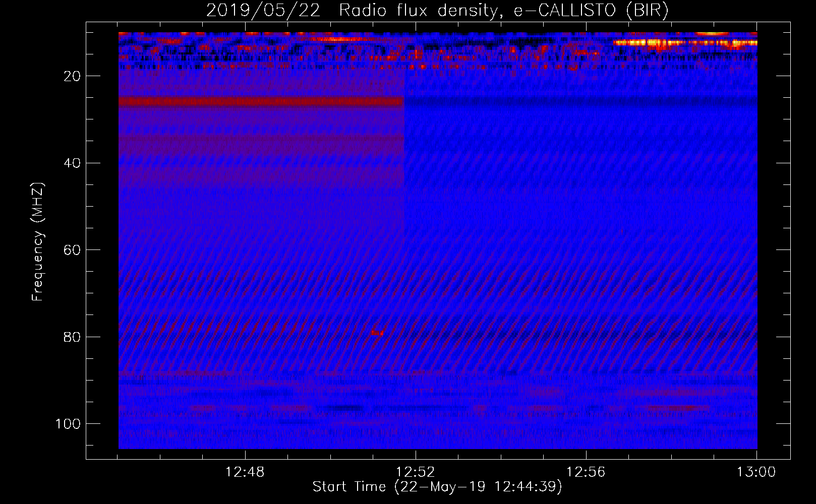
Task: Click the '100' frequency tick label
Action: [x=68, y=424]
